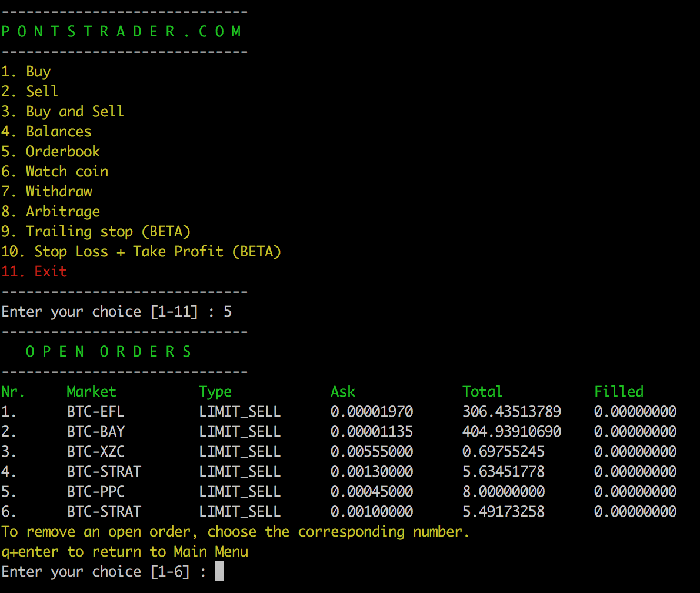Screen dimensions: 700x593
Task: Click BTC-STRAT in order row 4
Action: click(104, 472)
